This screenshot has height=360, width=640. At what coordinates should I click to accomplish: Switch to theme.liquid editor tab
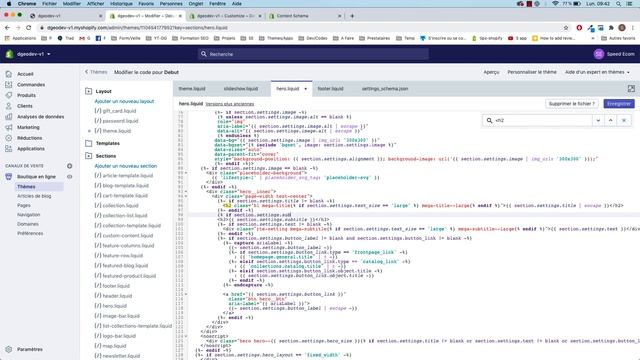click(x=192, y=89)
